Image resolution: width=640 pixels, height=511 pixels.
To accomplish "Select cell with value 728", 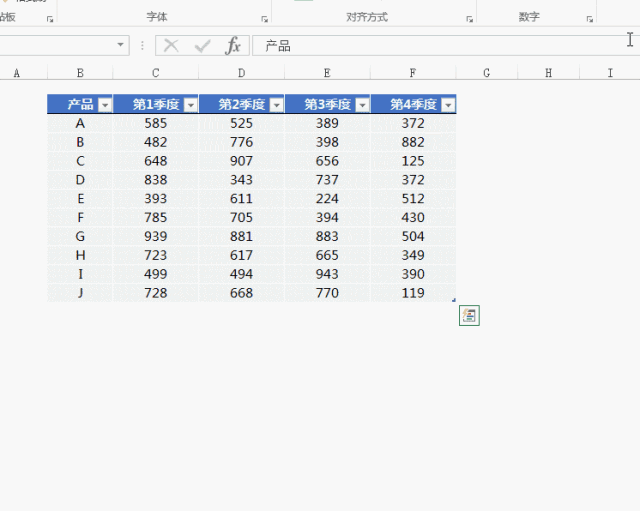I will tap(156, 293).
